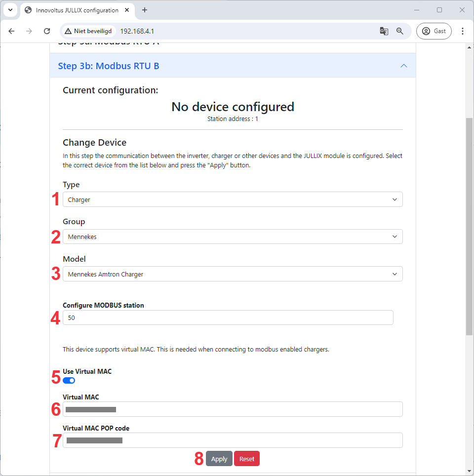Open the Group dropdown showing Mennekes
Viewport: 474px width, 476px height.
pyautogui.click(x=233, y=237)
